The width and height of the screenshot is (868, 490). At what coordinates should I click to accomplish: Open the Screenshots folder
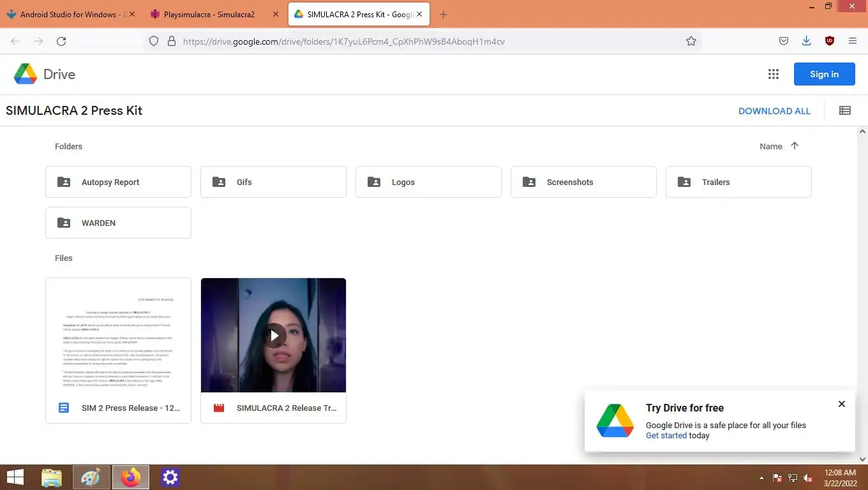coord(583,182)
